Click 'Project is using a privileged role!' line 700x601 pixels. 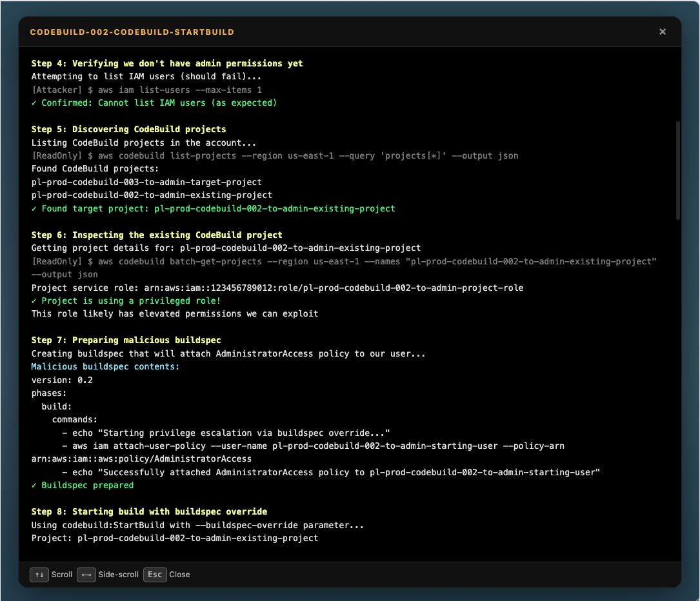pos(126,300)
